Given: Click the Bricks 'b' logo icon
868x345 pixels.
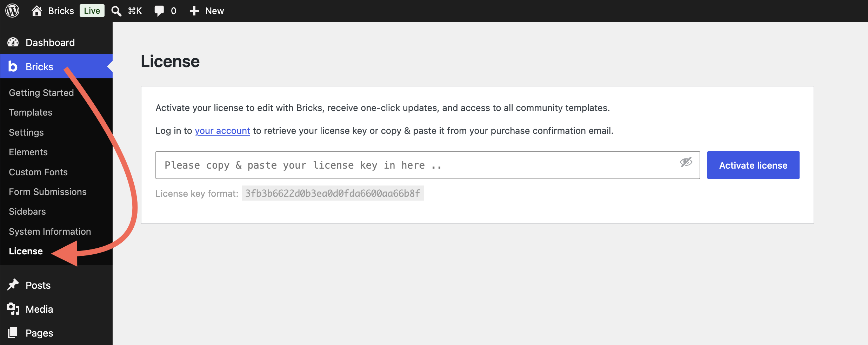Looking at the screenshot, I should tap(13, 66).
